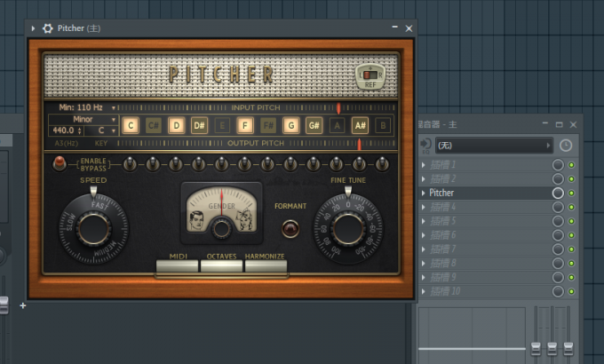Click the red Enable/Bypass master button
This screenshot has height=364, width=604.
[x=60, y=163]
